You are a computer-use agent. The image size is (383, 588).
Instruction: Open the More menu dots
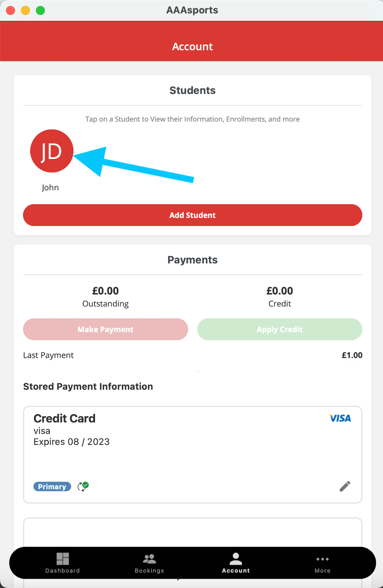[x=322, y=559]
